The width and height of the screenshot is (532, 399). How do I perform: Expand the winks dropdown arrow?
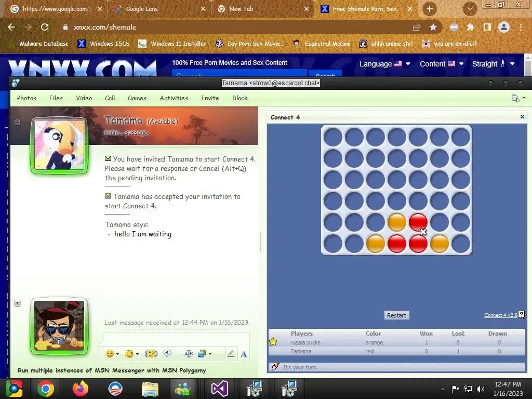(137, 354)
